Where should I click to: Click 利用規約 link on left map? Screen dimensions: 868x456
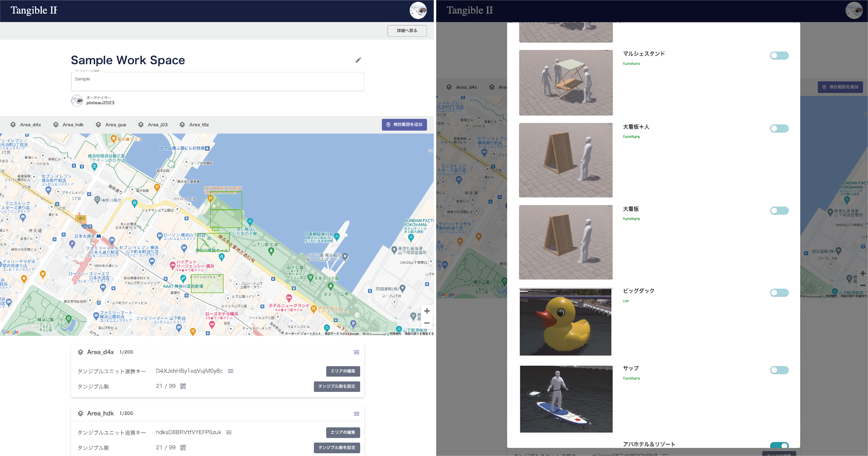click(395, 334)
